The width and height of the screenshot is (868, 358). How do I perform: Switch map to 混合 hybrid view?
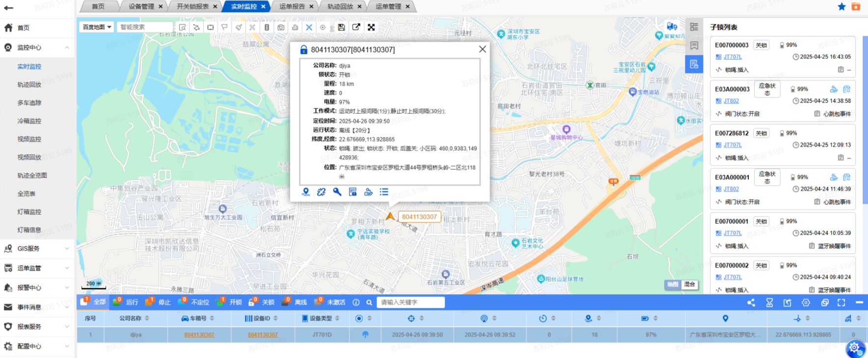click(x=689, y=284)
